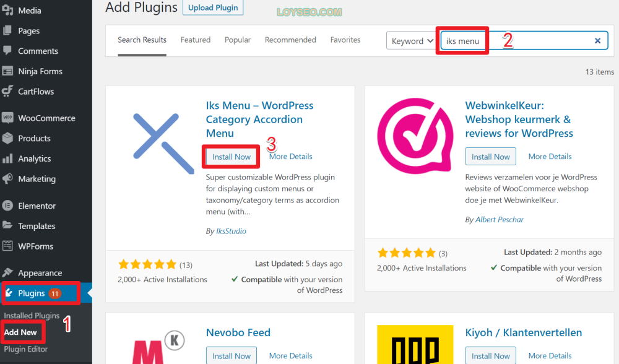
Task: Open Pages in the sidebar menu
Action: pos(29,31)
